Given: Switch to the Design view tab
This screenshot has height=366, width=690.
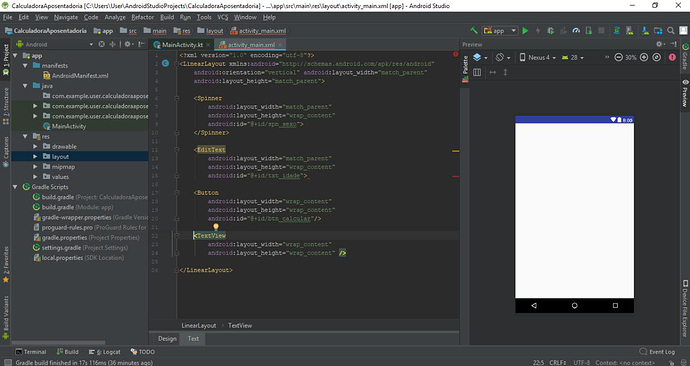Looking at the screenshot, I should 167,338.
